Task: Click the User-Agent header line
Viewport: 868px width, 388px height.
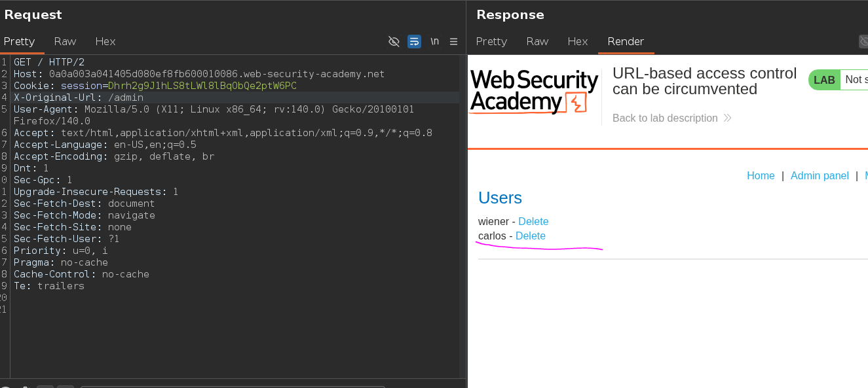Action: [x=214, y=115]
